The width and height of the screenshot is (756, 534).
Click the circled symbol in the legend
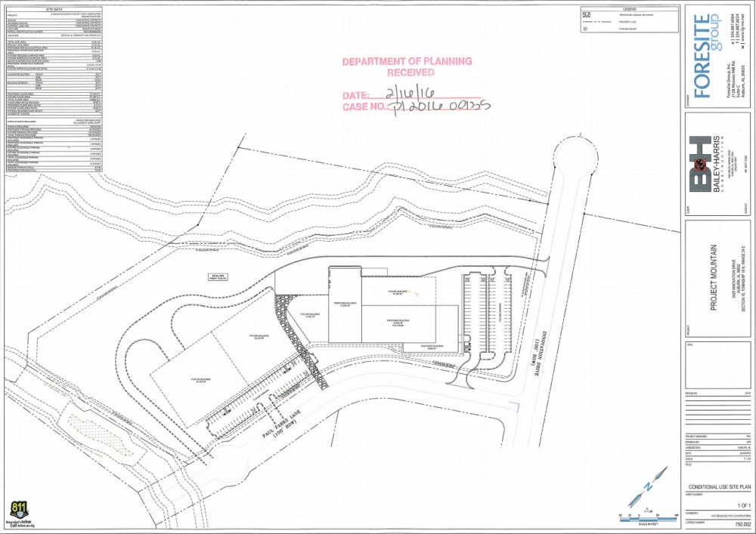tap(587, 32)
